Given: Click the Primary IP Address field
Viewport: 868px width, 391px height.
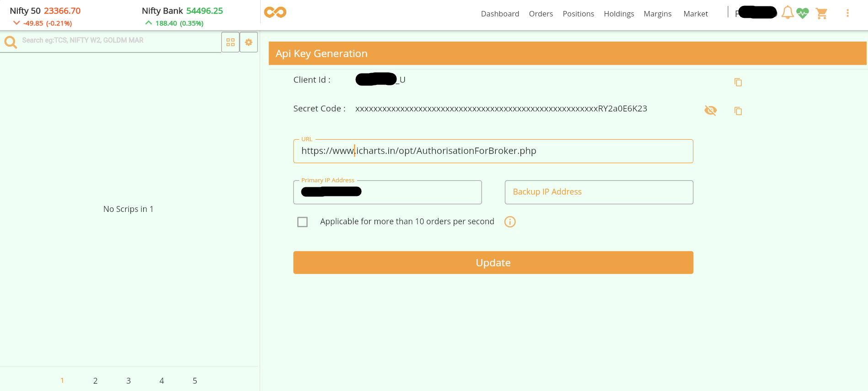Looking at the screenshot, I should [387, 192].
